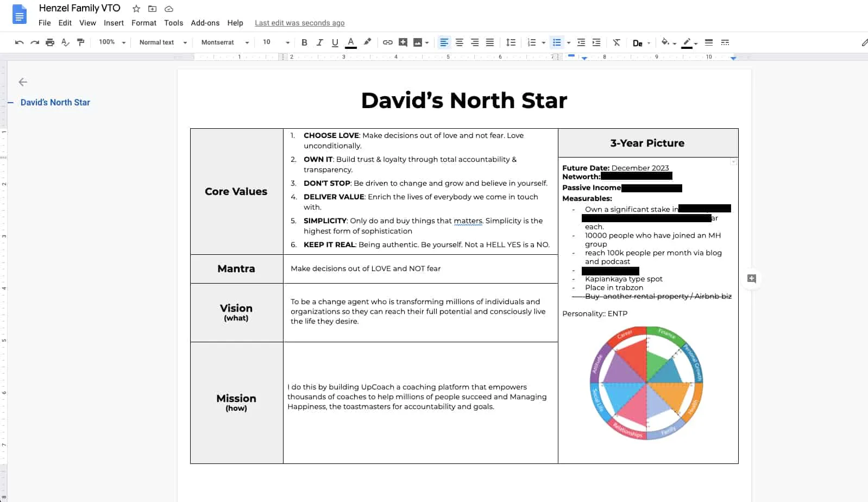Screen dimensions: 868x502
Task: Click the life wheel chart image
Action: pyautogui.click(x=646, y=383)
